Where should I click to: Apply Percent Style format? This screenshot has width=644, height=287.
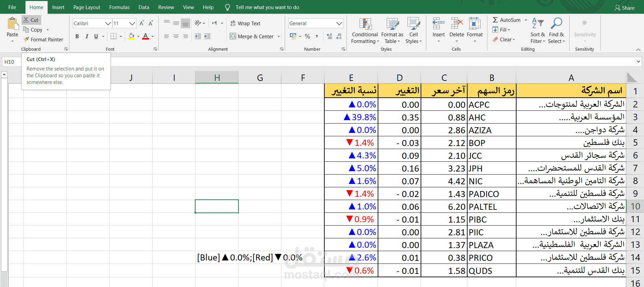308,36
